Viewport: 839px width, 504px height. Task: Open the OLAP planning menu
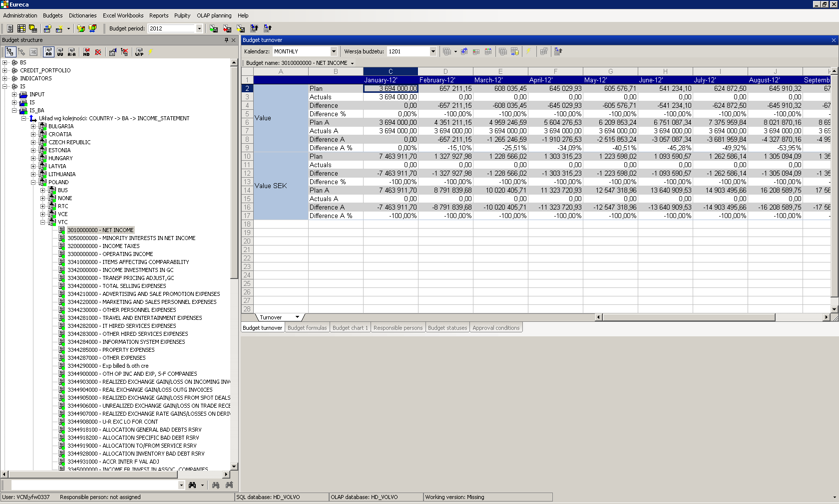[x=214, y=15]
